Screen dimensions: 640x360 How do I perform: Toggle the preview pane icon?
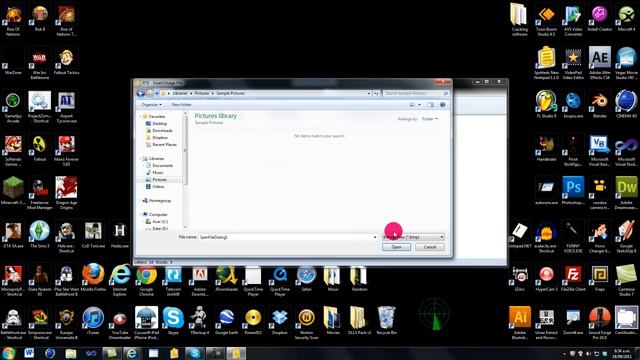click(x=431, y=105)
